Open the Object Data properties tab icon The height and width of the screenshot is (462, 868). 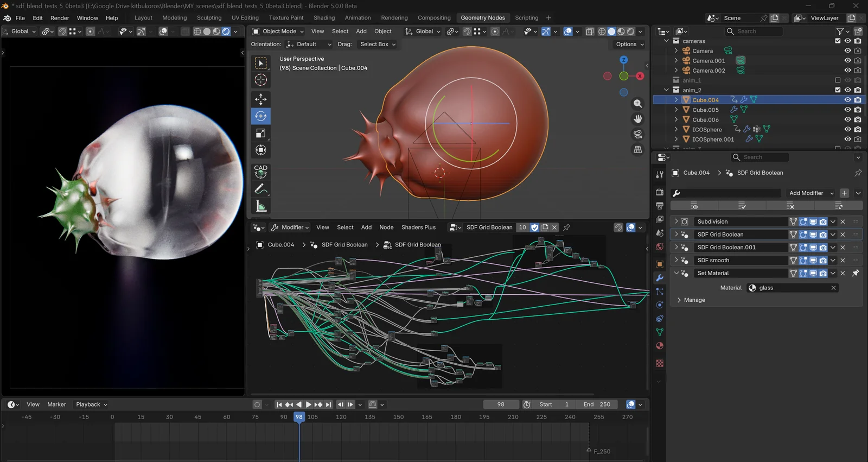[x=660, y=332]
